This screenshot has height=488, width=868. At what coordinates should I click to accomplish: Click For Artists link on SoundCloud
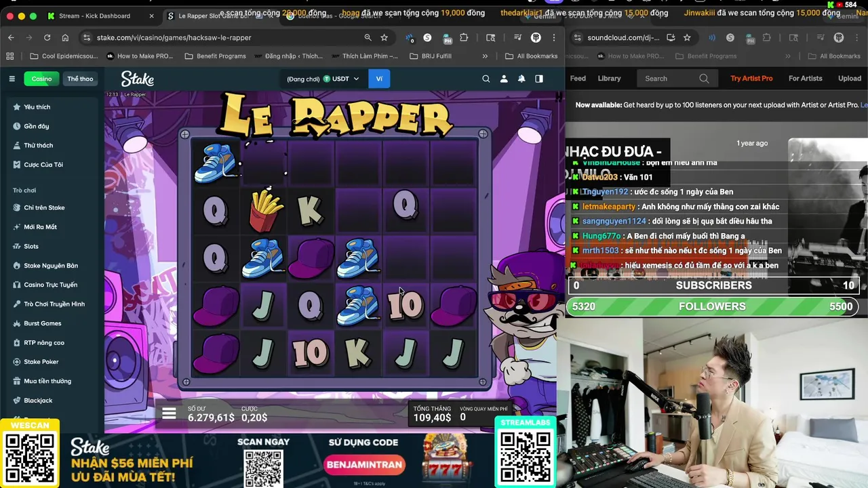pos(805,79)
